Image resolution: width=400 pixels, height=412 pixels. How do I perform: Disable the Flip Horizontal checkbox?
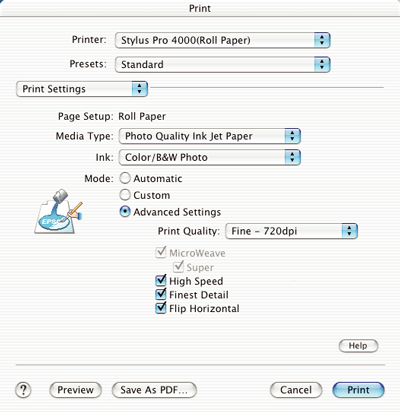[161, 308]
